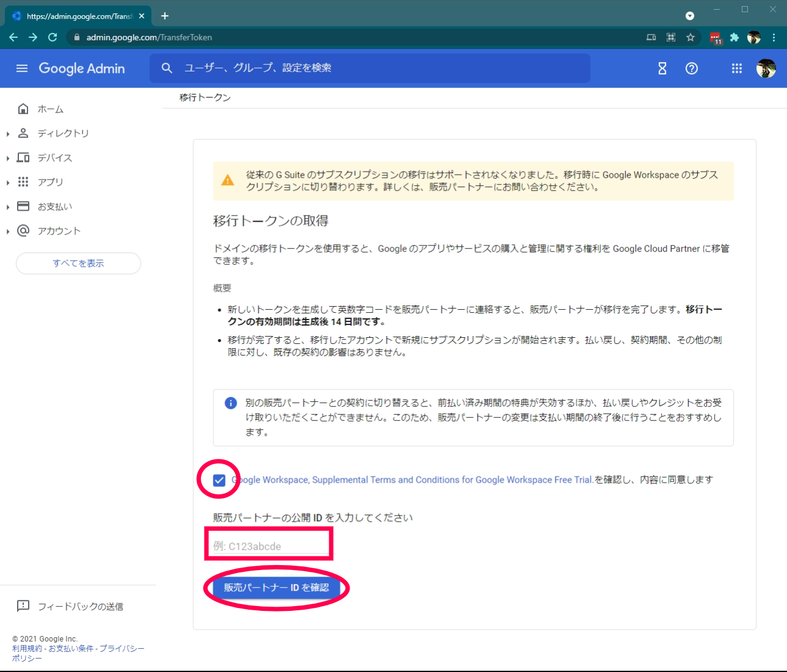
Task: Select アカウント in the sidebar
Action: tap(59, 231)
